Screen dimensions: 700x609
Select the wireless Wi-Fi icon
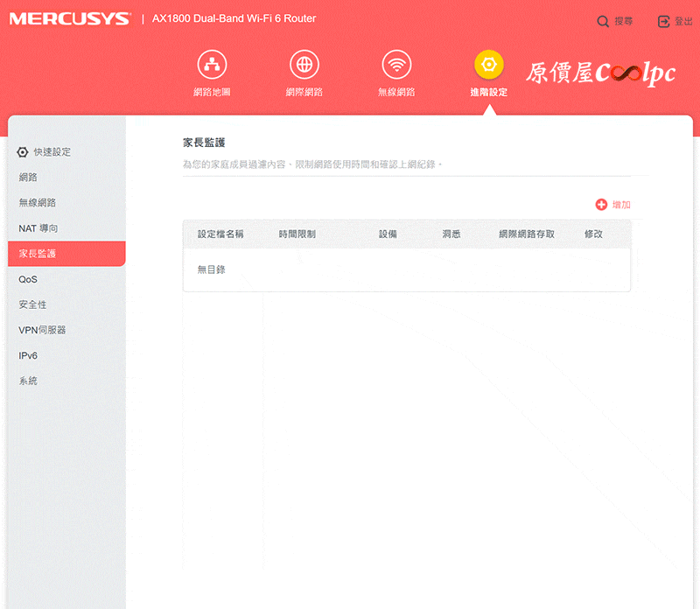[396, 65]
